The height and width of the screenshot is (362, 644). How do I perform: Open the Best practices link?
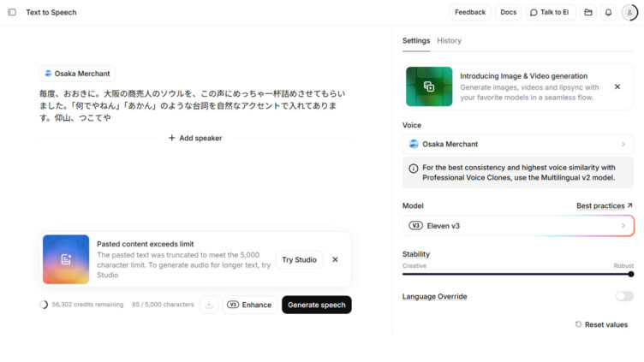click(604, 206)
